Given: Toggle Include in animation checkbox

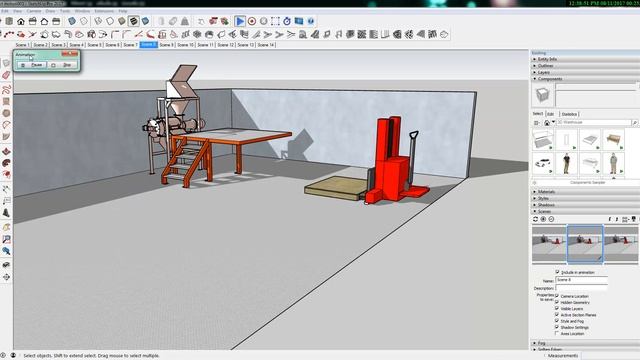Looking at the screenshot, I should point(557,272).
